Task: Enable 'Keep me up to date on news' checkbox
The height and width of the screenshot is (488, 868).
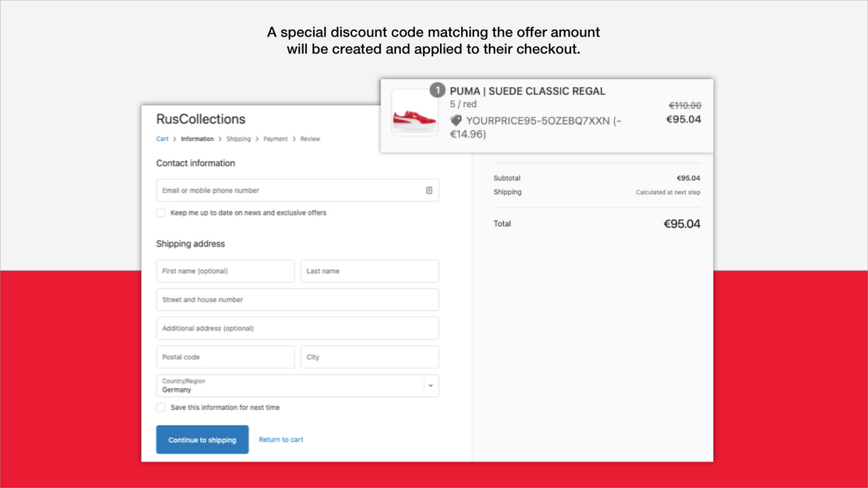Action: (x=161, y=212)
